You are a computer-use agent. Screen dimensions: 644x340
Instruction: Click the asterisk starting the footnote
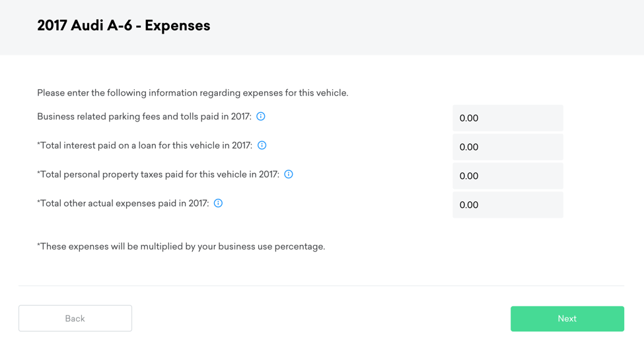38,245
